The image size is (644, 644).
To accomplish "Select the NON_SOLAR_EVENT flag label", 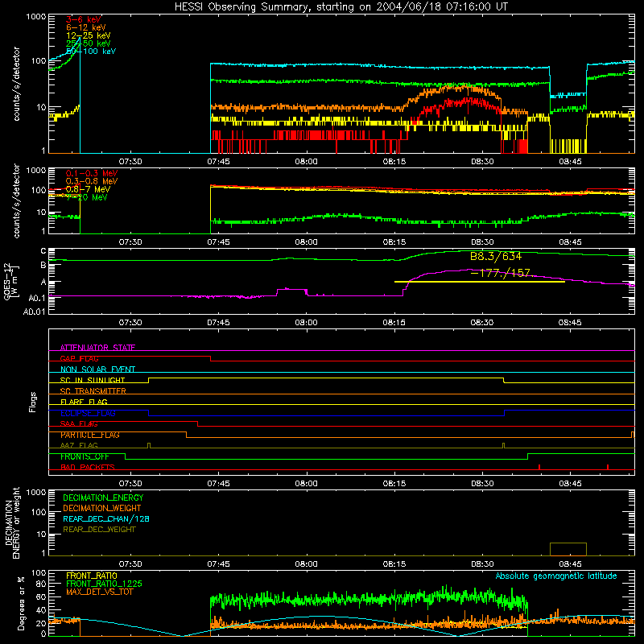I will point(97,369).
